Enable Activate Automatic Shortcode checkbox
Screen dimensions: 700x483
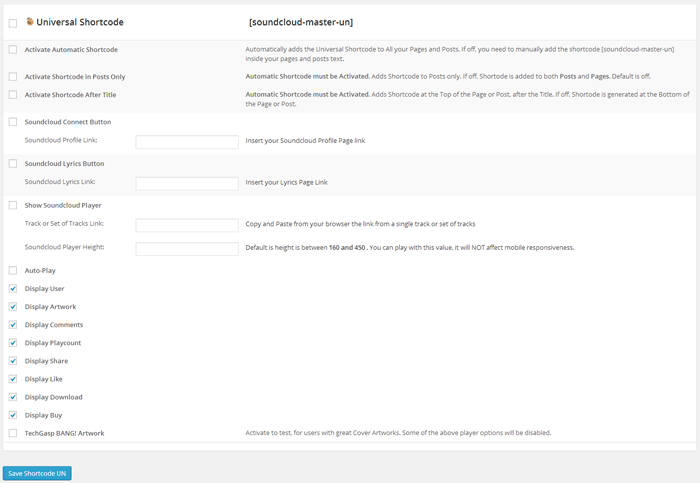pyautogui.click(x=13, y=49)
